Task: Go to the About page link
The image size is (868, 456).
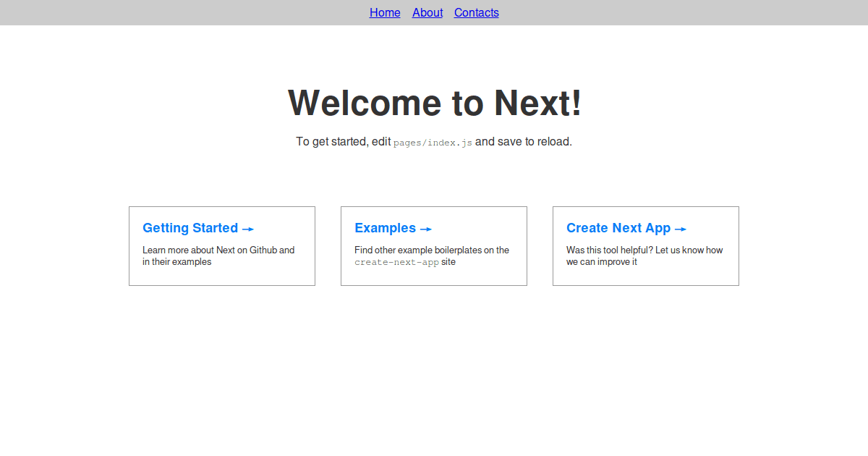Action: pyautogui.click(x=427, y=13)
